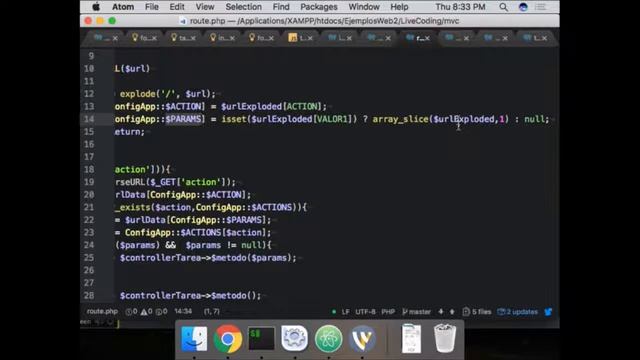This screenshot has height=360, width=640.
Task: Click the linter warnings triangle icon
Action: [x=147, y=312]
